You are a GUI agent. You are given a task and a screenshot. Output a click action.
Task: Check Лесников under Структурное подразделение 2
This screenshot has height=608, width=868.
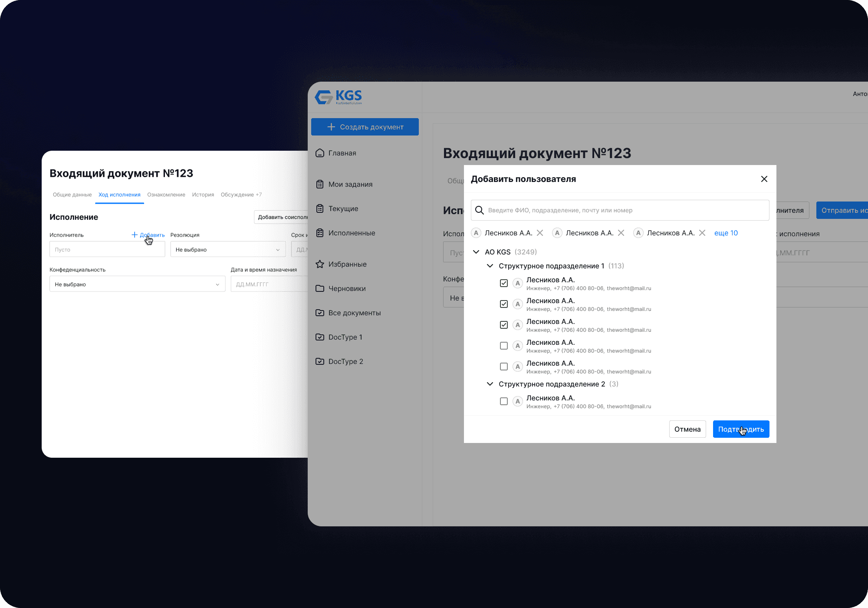coord(504,401)
